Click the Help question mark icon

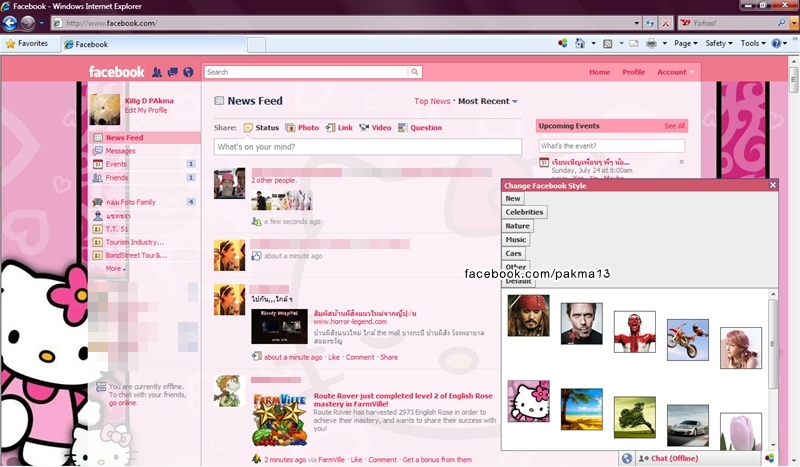point(776,43)
